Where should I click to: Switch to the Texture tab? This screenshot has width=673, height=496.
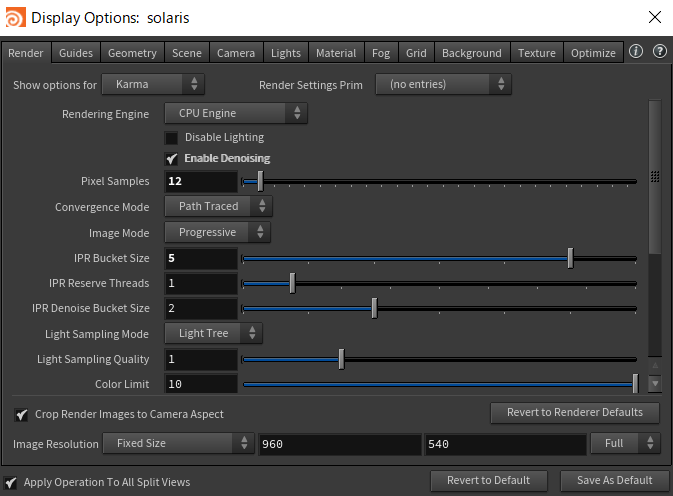pos(537,53)
